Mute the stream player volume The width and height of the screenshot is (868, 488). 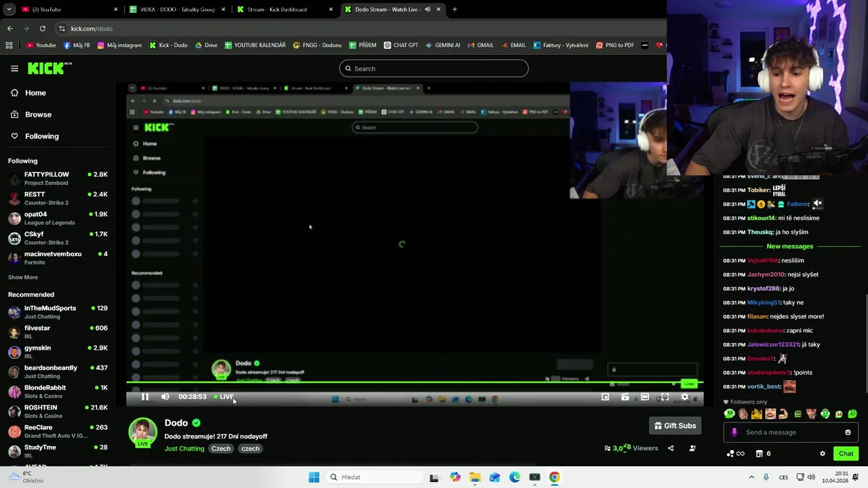[x=165, y=397]
